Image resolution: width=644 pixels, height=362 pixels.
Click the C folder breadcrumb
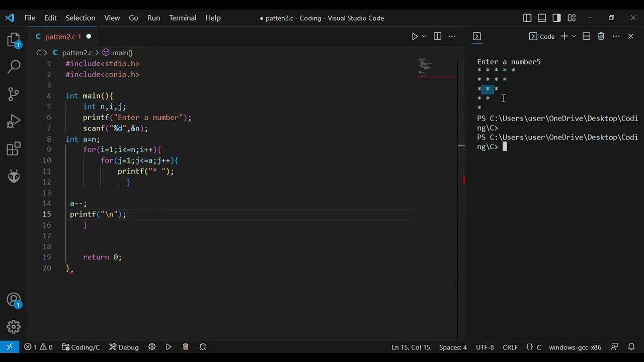tap(38, 52)
